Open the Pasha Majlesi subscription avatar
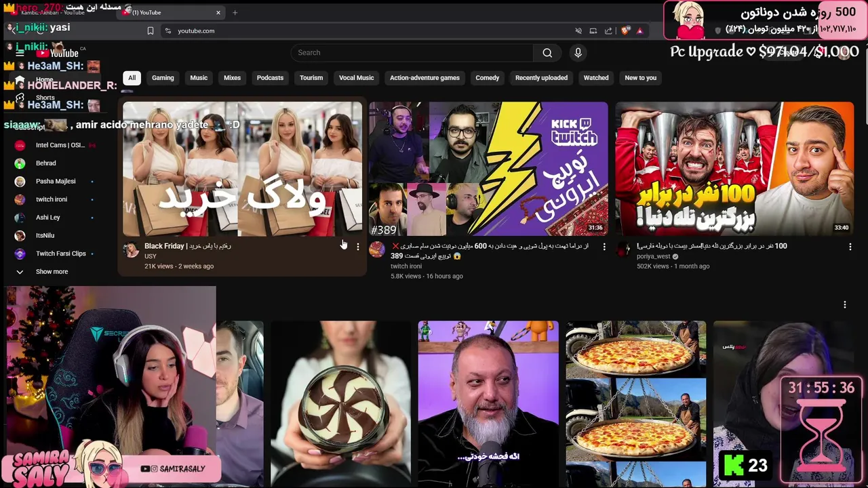The image size is (868, 488). pyautogui.click(x=20, y=181)
